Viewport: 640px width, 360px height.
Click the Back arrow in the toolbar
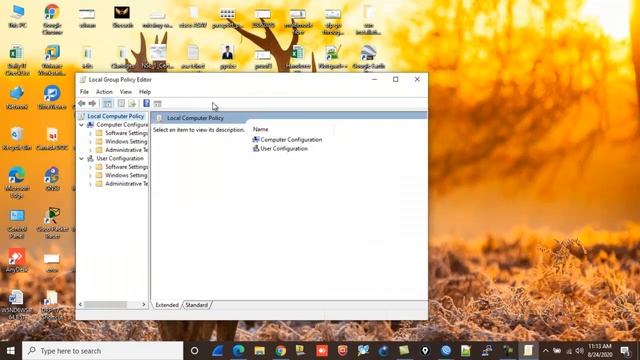82,104
